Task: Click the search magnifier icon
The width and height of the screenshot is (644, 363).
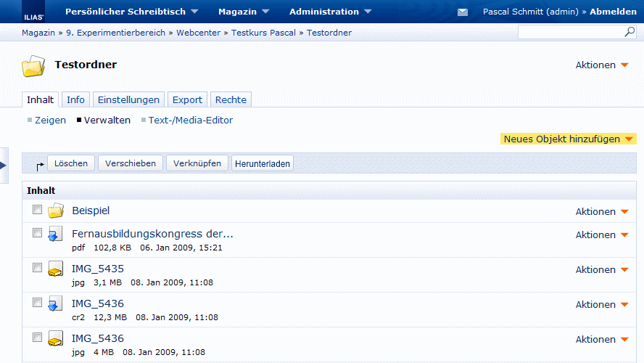Action: coord(629,33)
